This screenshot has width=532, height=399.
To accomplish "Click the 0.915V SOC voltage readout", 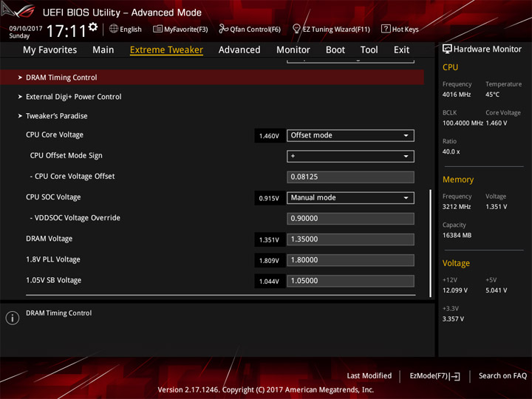I will pos(269,198).
